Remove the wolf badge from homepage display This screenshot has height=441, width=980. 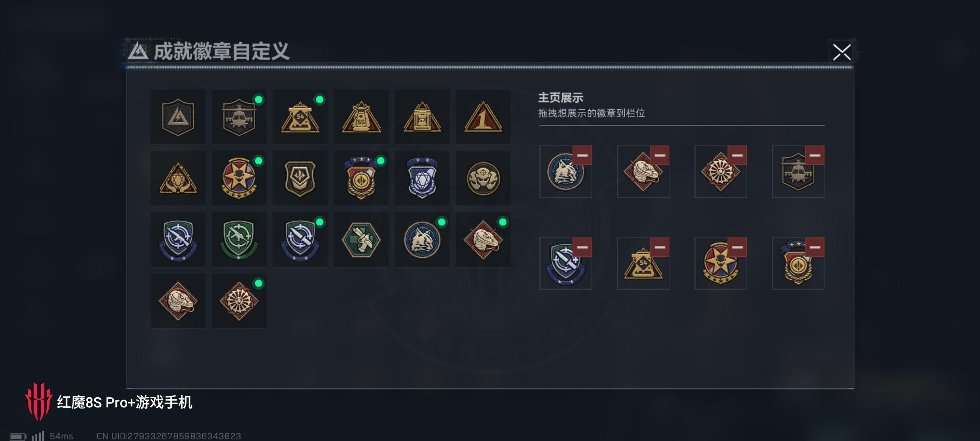(x=582, y=155)
